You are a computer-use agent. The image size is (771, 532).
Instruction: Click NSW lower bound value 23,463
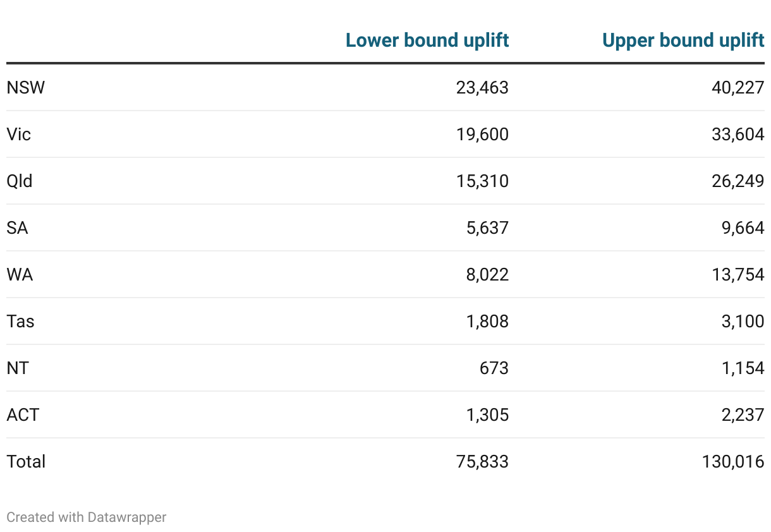pyautogui.click(x=482, y=87)
